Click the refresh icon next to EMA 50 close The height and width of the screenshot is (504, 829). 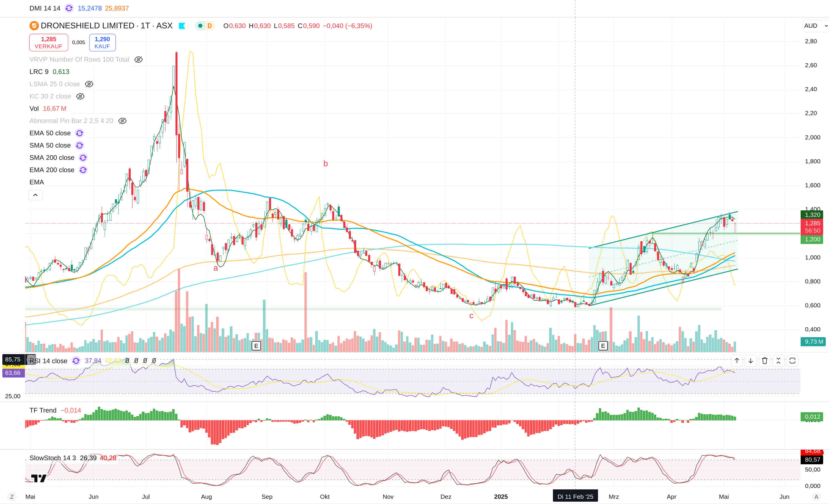coord(80,133)
